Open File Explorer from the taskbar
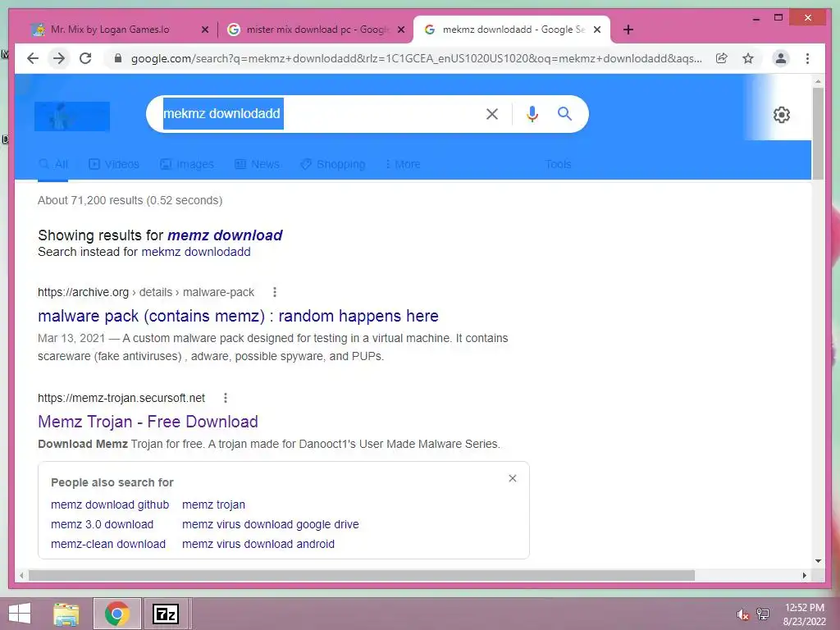This screenshot has height=630, width=840. (x=66, y=614)
